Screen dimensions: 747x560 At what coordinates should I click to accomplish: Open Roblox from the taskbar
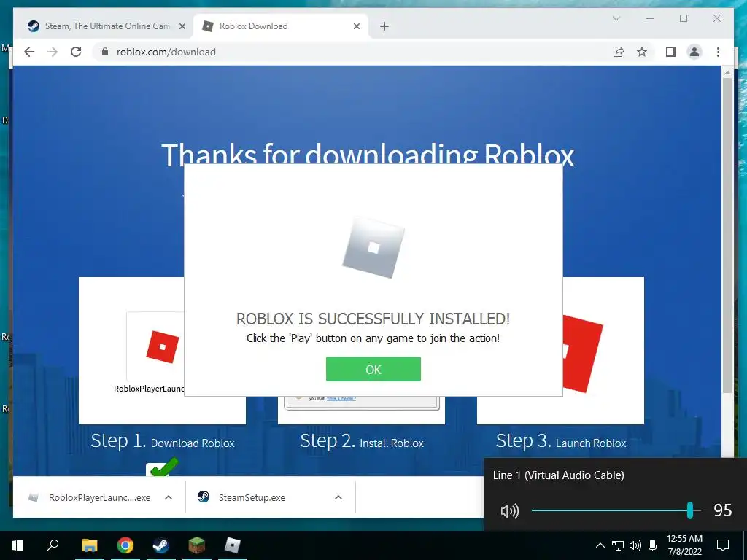coord(233,545)
